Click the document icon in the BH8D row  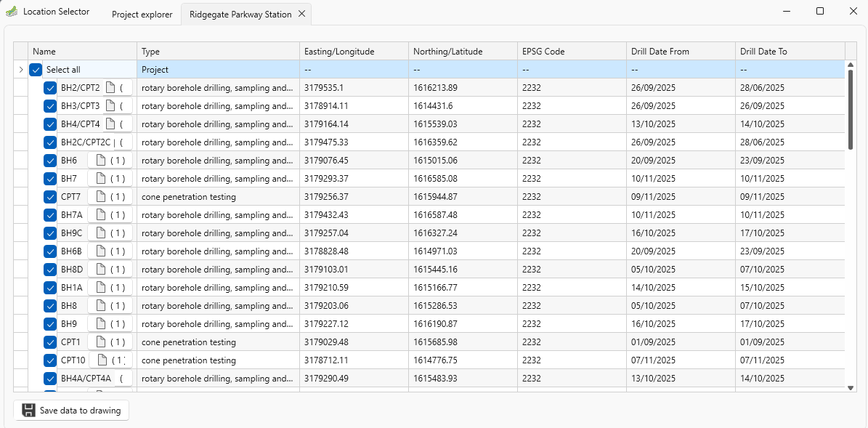tap(101, 270)
